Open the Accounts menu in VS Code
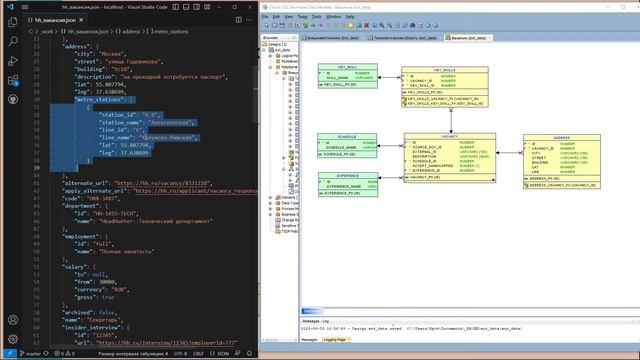Viewport: 640px width, 360px height. tap(13, 320)
